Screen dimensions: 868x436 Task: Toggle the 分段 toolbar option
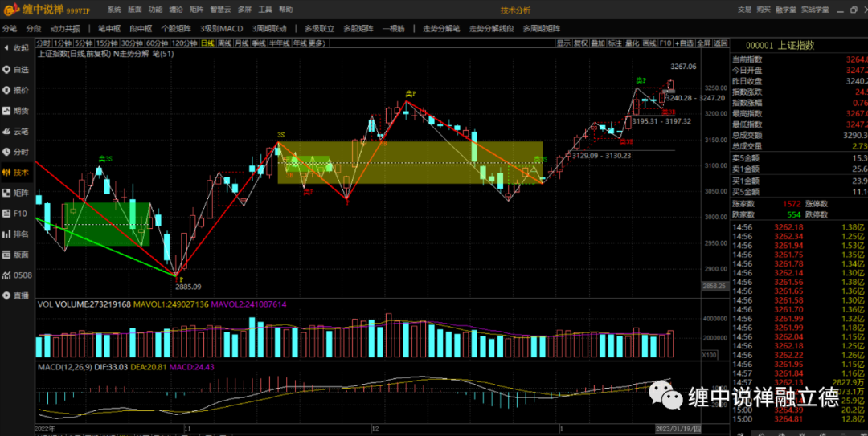point(34,29)
